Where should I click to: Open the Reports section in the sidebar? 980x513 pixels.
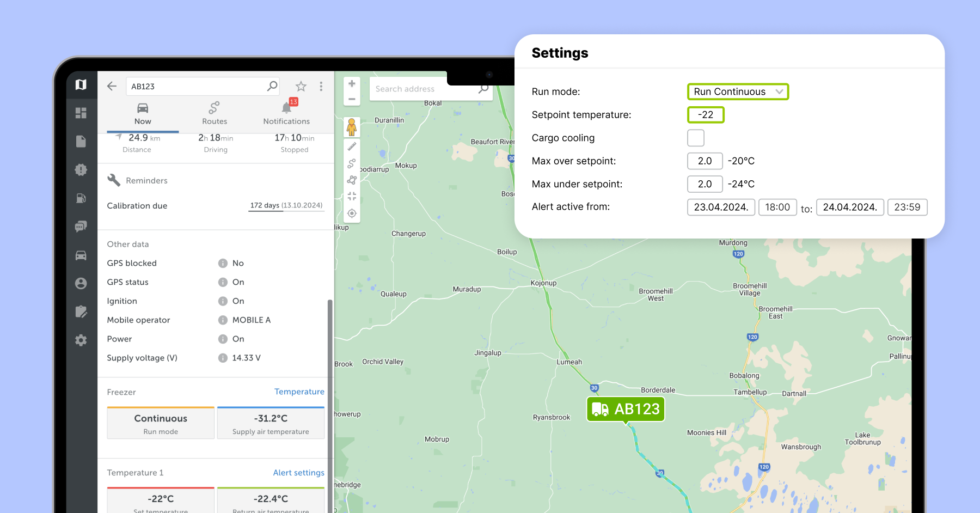coord(81,141)
